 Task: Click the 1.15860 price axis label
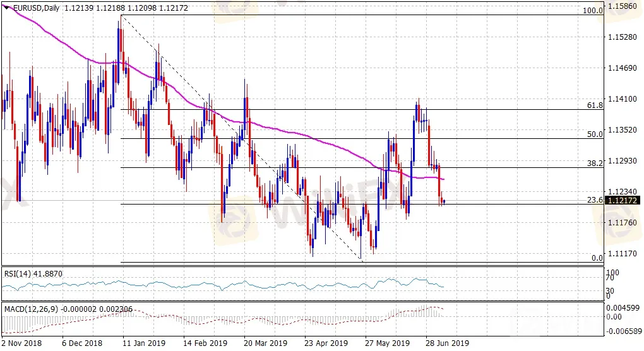[x=623, y=5]
